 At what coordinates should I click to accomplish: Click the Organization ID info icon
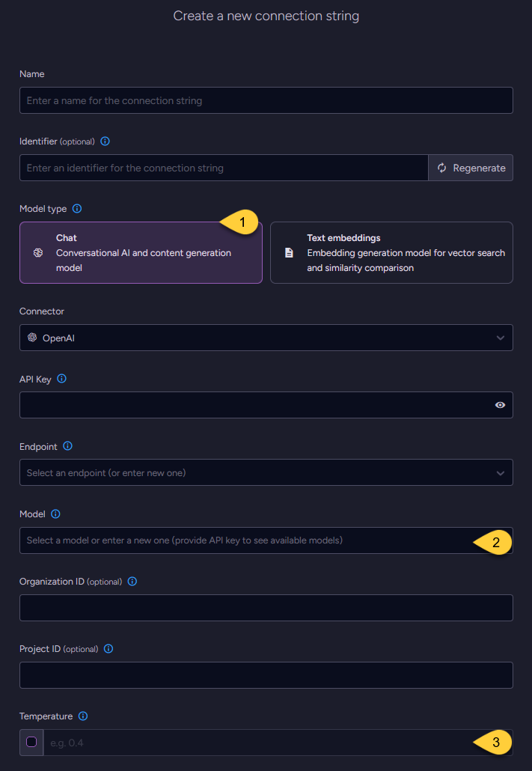[x=132, y=581]
